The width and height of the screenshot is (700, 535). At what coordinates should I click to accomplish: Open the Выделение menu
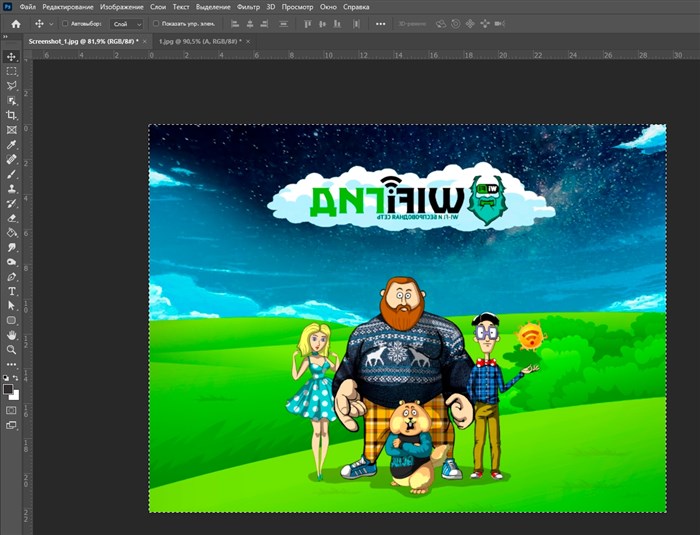tap(213, 7)
